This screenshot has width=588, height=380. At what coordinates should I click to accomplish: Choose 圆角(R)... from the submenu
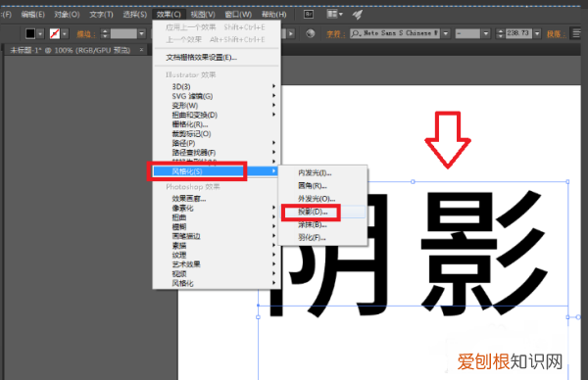point(322,185)
